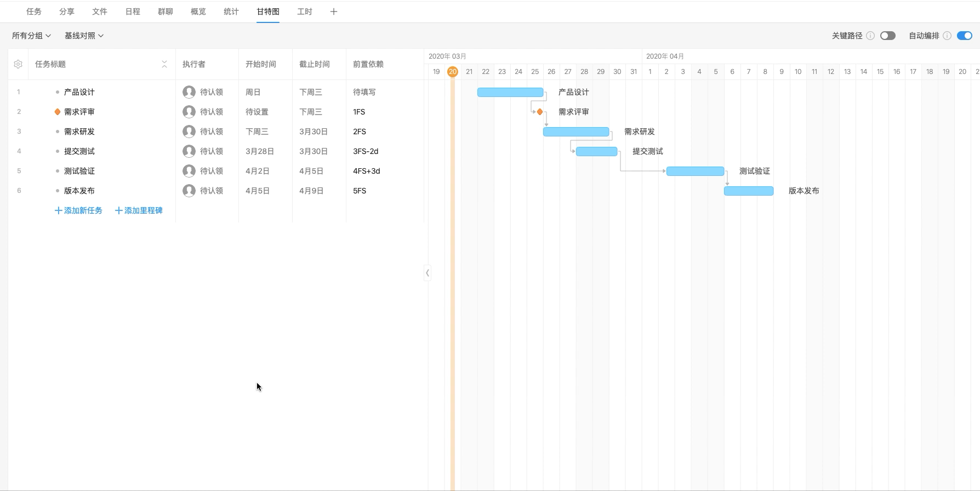The height and width of the screenshot is (491, 980).
Task: Open task title 提交测试 in table
Action: tap(79, 151)
